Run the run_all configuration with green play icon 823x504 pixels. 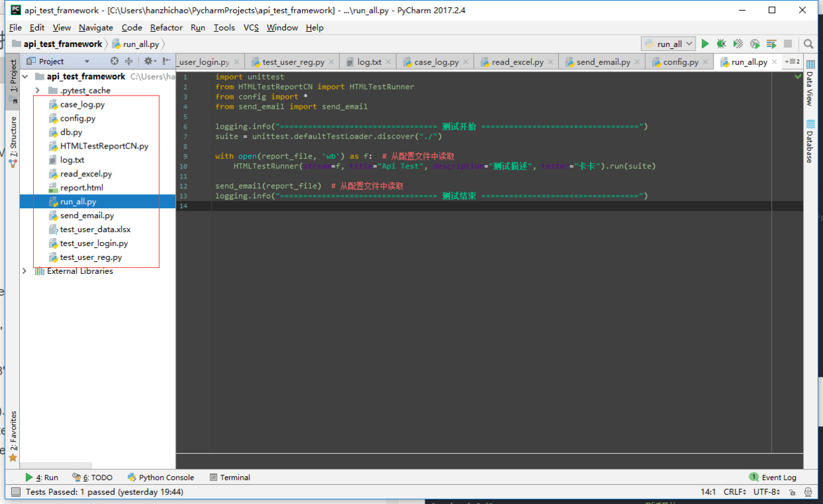coord(705,44)
